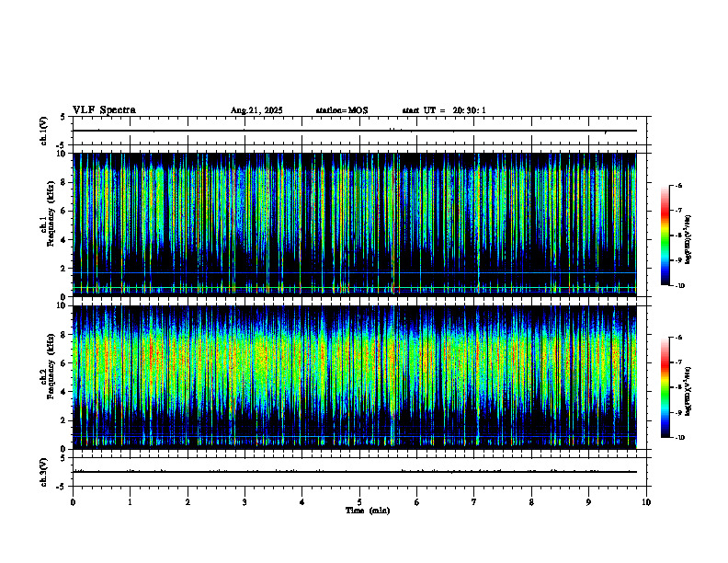The width and height of the screenshot is (728, 563).
Task: Click the time axis tick label '3'
Action: tap(245, 502)
